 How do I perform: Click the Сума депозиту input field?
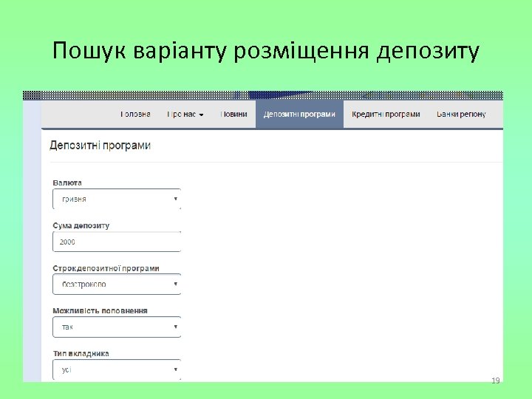(117, 242)
